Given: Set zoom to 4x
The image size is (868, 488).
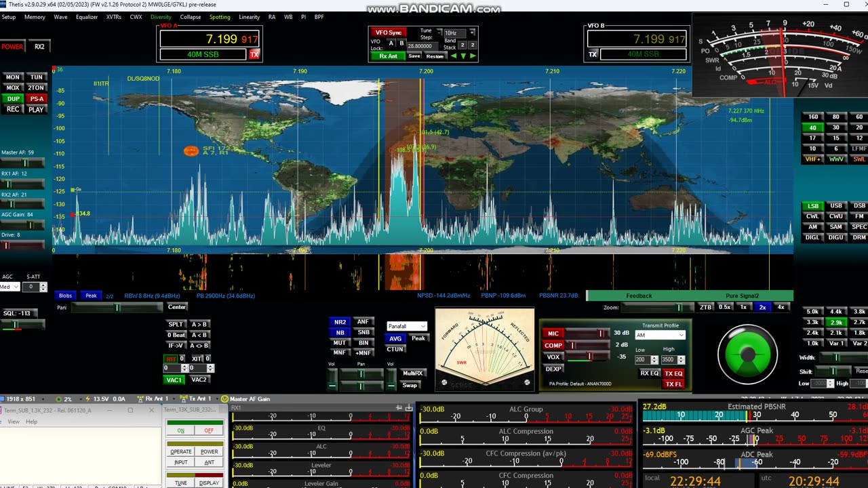Looking at the screenshot, I should (x=781, y=307).
